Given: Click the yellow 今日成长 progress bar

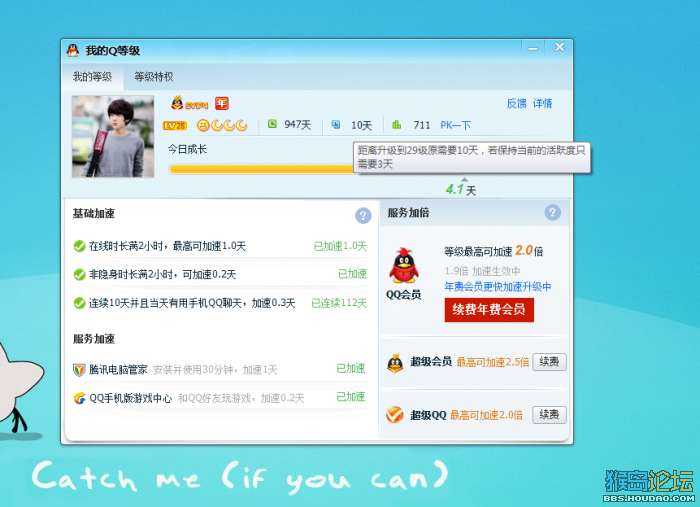Looking at the screenshot, I should (263, 169).
